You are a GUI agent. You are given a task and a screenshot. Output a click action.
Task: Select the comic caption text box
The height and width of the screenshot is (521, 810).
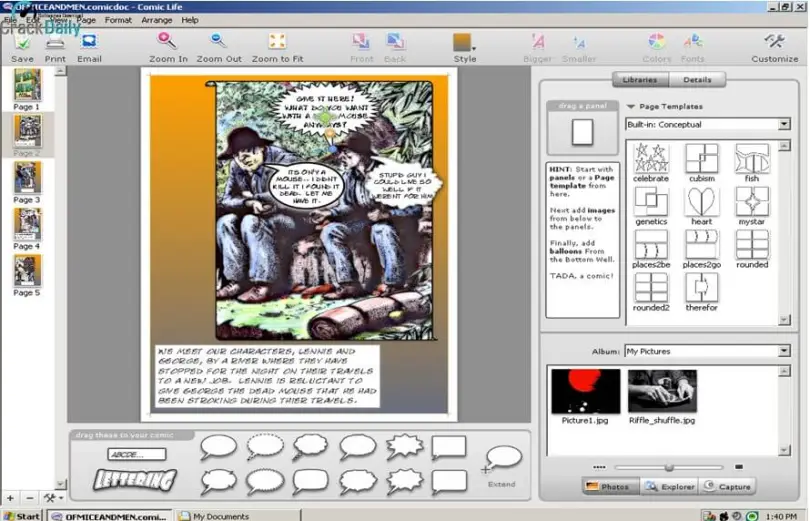point(267,376)
